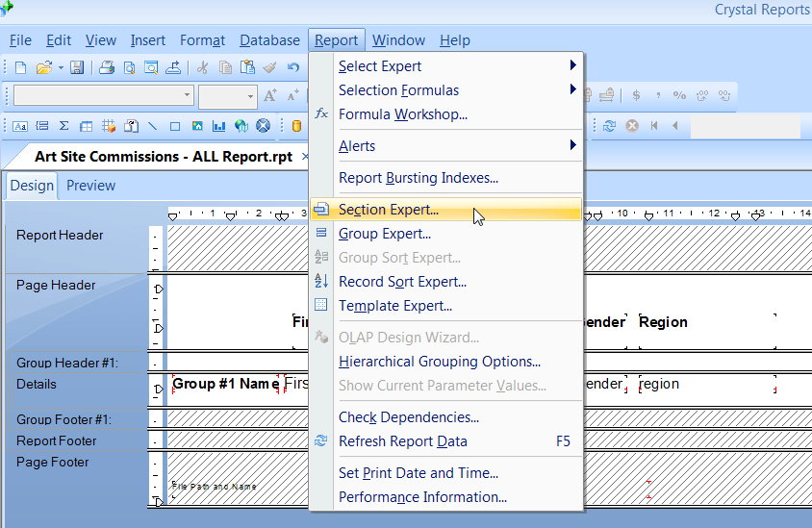
Task: Open the Edit menu
Action: coord(59,40)
